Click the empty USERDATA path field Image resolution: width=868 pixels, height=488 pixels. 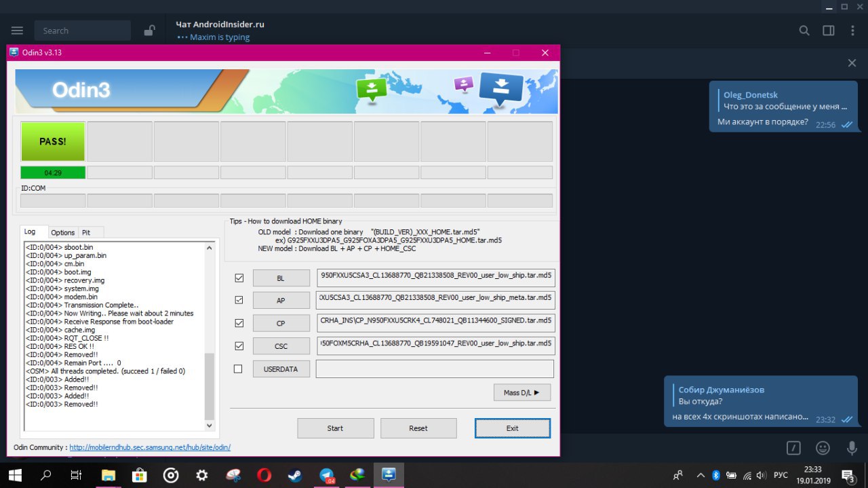(435, 369)
